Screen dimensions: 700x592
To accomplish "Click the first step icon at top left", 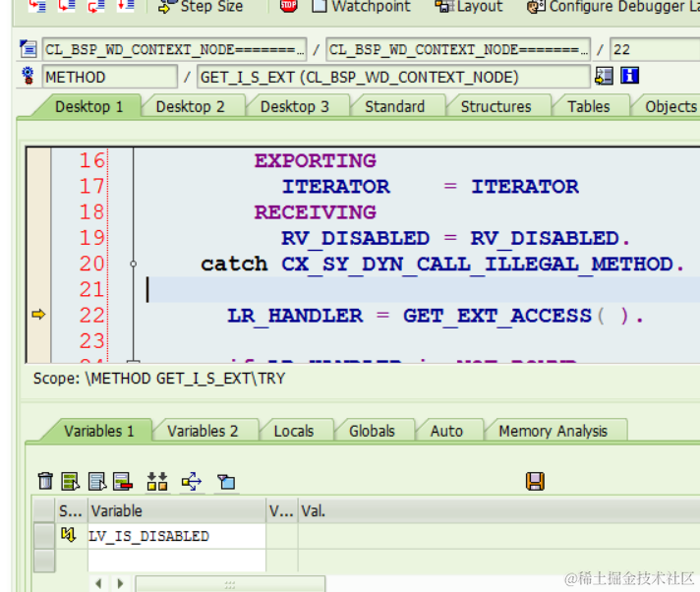I will point(38,5).
